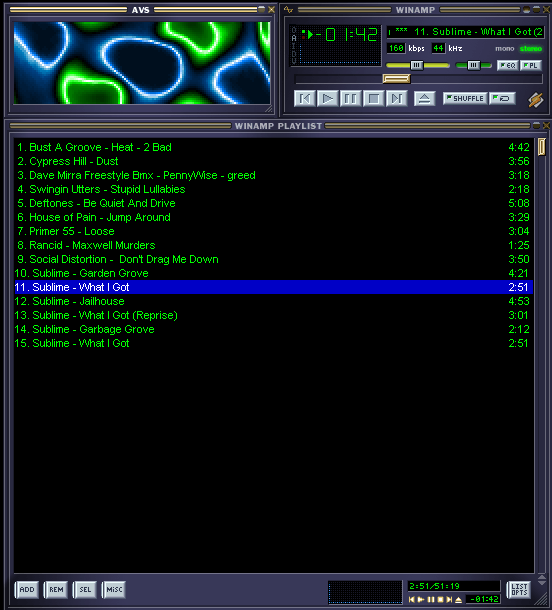Select track 6. House of Pain - Jump Around
Viewport: 552px width, 610px height.
[273, 217]
